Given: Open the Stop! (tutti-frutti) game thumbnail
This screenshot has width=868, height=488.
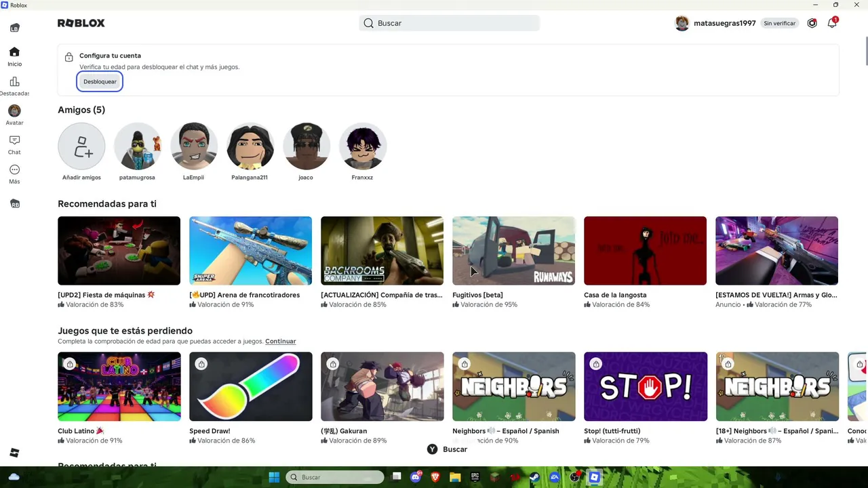Looking at the screenshot, I should click(x=645, y=386).
